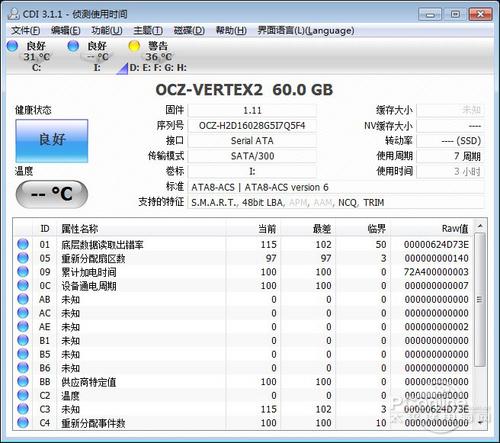Click the power-on hours field 3 小时
The image size is (500, 443).
point(450,171)
